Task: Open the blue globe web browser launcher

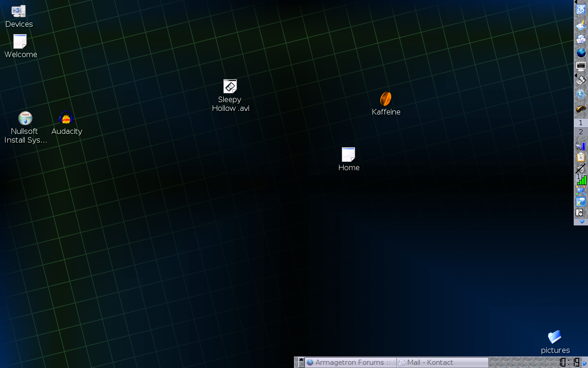Action: (581, 53)
